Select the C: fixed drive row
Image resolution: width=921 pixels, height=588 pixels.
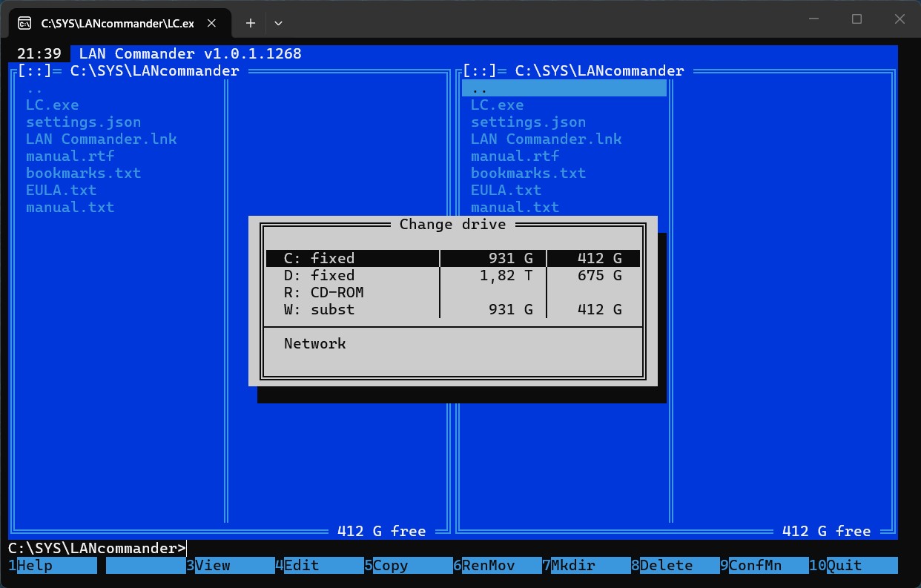[x=452, y=258]
